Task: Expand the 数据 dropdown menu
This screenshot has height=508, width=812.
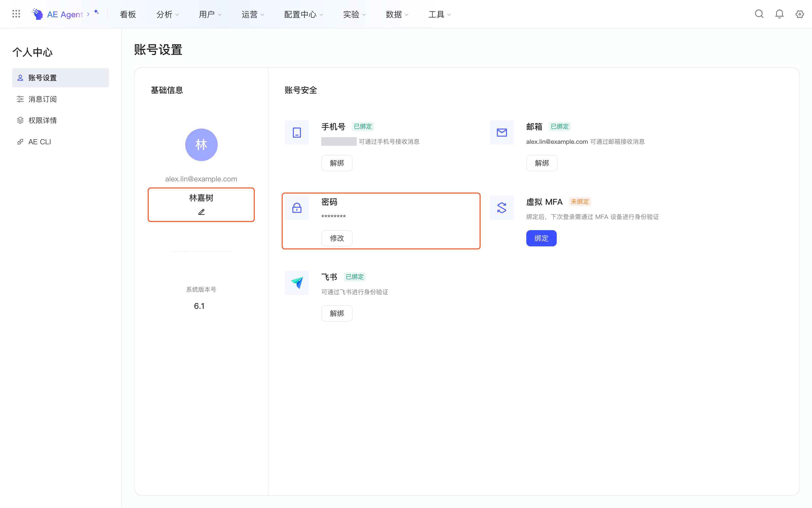Action: pyautogui.click(x=397, y=14)
